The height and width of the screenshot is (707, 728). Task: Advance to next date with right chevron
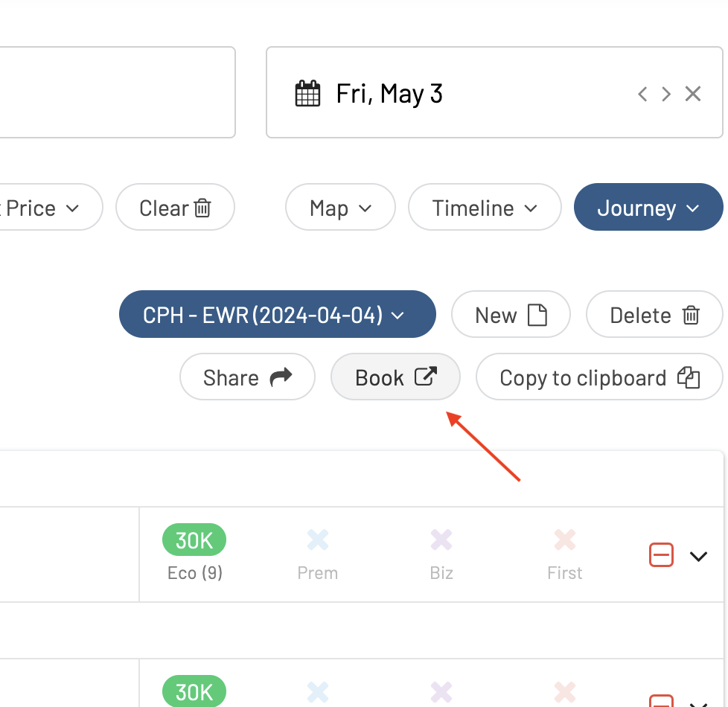(666, 94)
